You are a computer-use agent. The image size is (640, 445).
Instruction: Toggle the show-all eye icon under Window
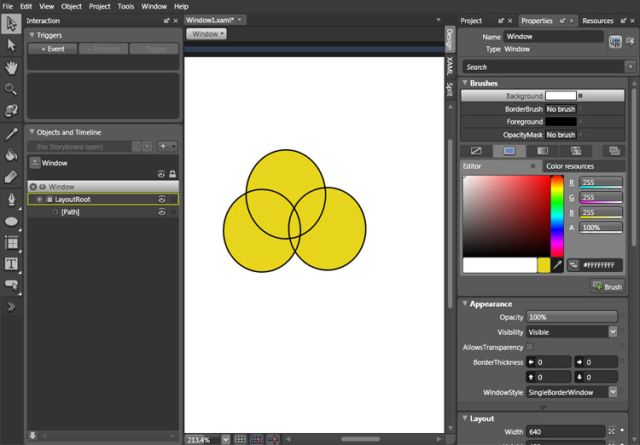pyautogui.click(x=161, y=174)
